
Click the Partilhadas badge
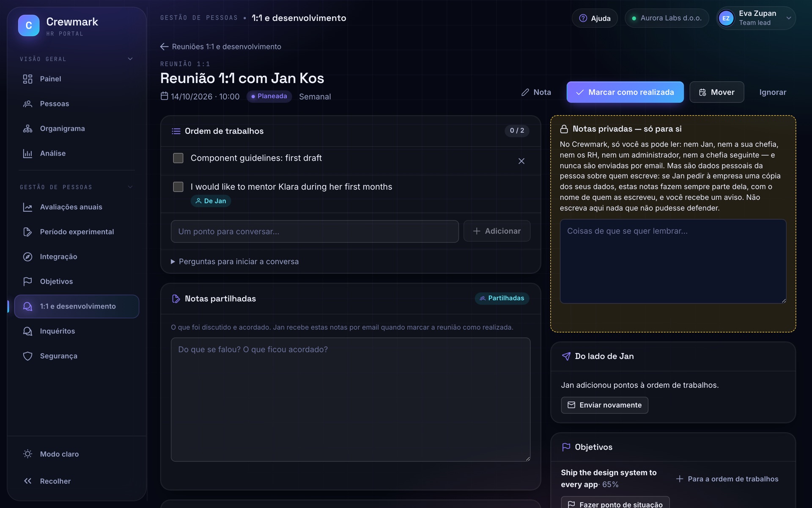point(502,298)
